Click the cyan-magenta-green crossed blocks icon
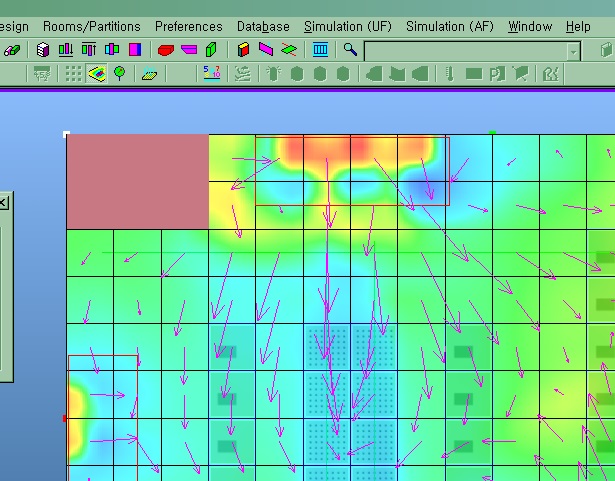615x481 pixels. pos(112,50)
